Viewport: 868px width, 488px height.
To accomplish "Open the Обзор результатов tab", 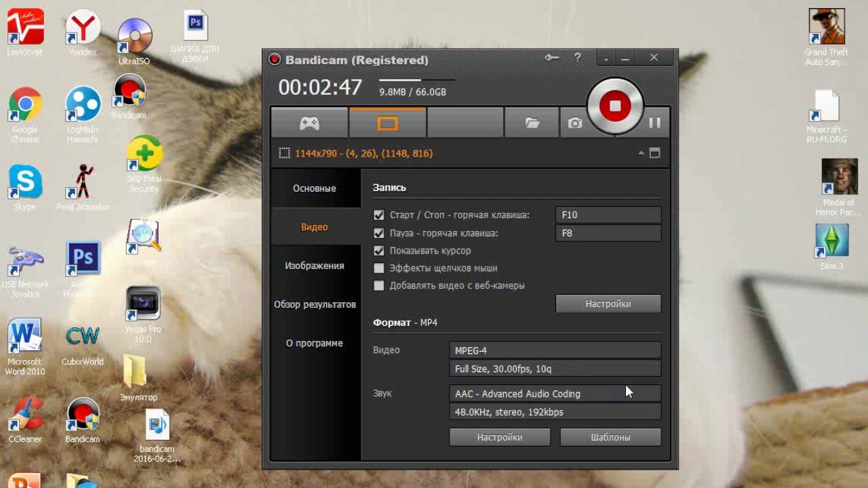I will (x=315, y=304).
